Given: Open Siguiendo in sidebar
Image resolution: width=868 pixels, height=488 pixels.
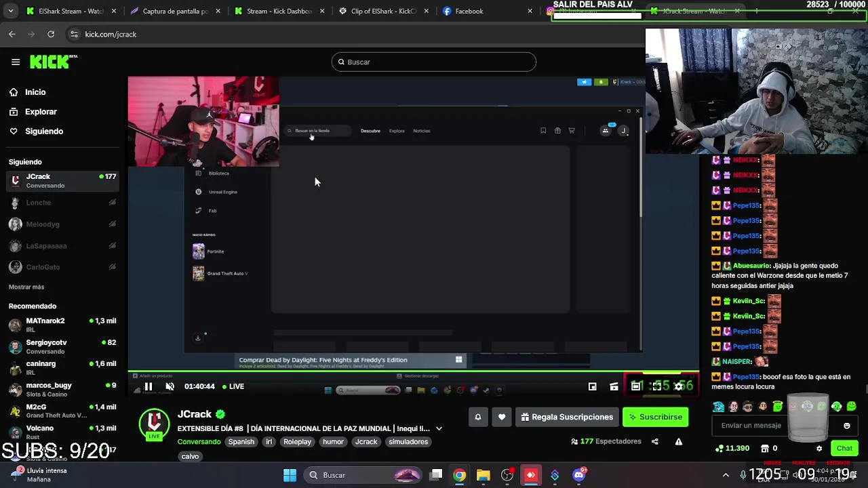Looking at the screenshot, I should pos(44,131).
